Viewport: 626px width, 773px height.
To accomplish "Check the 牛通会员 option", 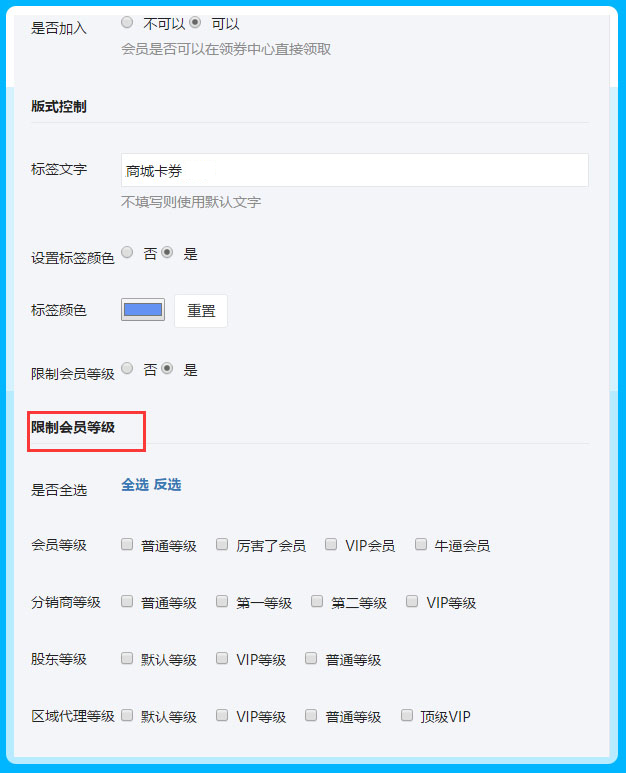I will click(421, 545).
